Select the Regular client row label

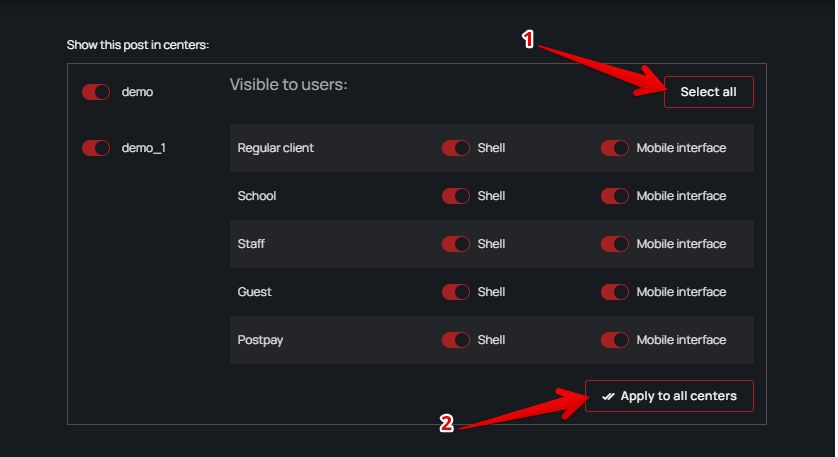pos(276,148)
